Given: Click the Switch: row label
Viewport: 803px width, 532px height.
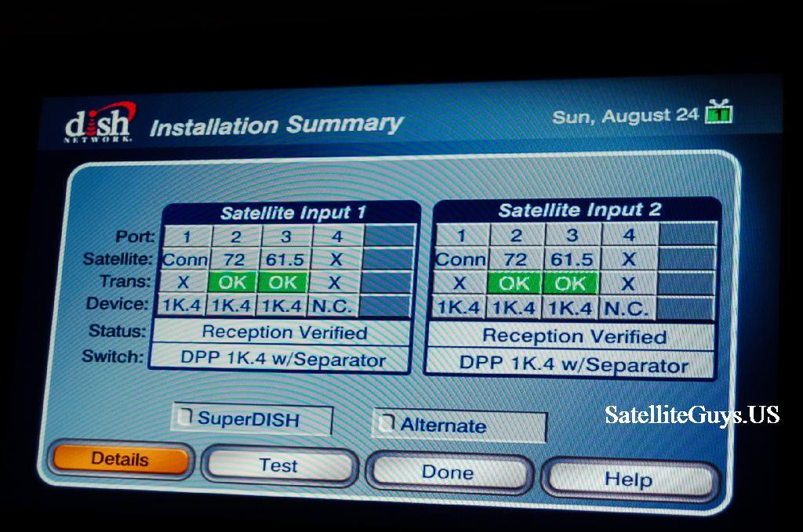Looking at the screenshot, I should pos(113,356).
